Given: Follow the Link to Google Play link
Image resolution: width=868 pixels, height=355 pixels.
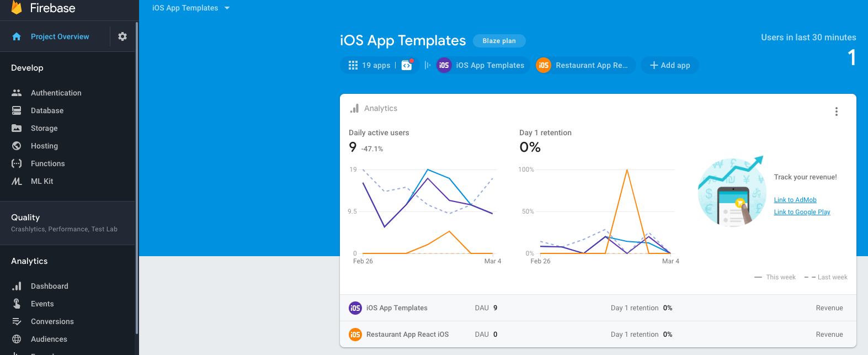Looking at the screenshot, I should tap(802, 212).
